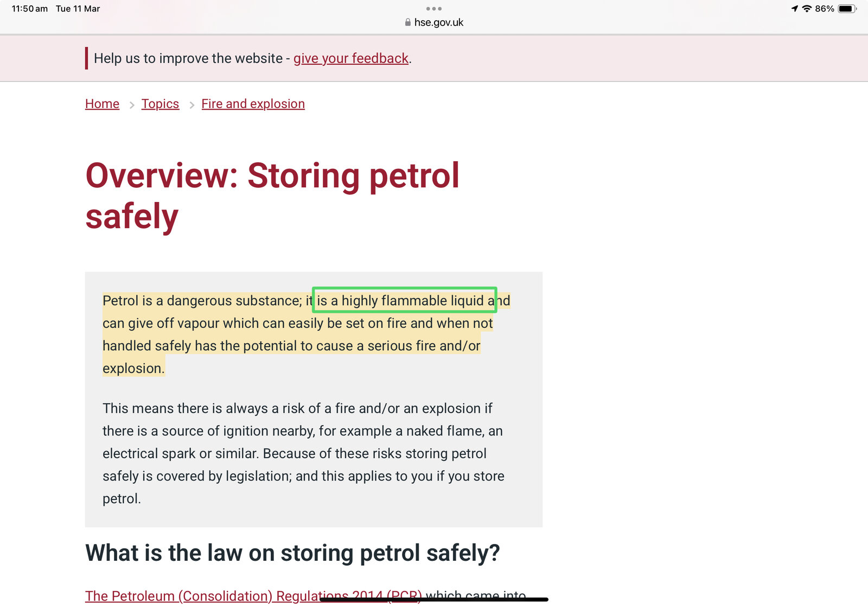Tap the three-dot multitasking menu at top
Screen dimensions: 868x607
coord(433,9)
